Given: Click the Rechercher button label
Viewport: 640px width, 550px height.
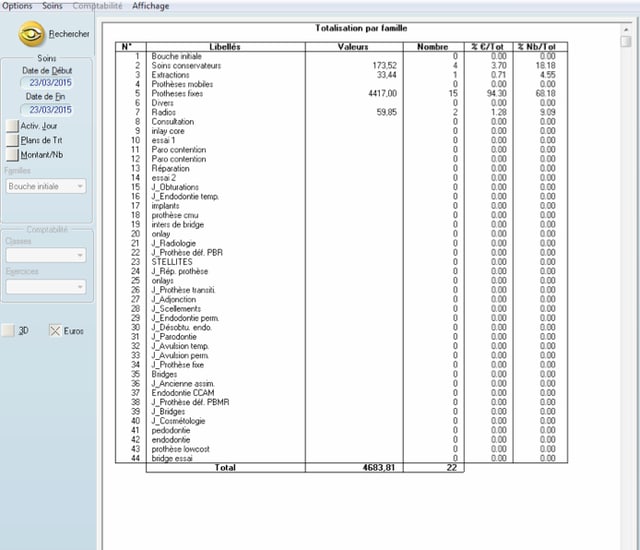Looking at the screenshot, I should coord(69,34).
